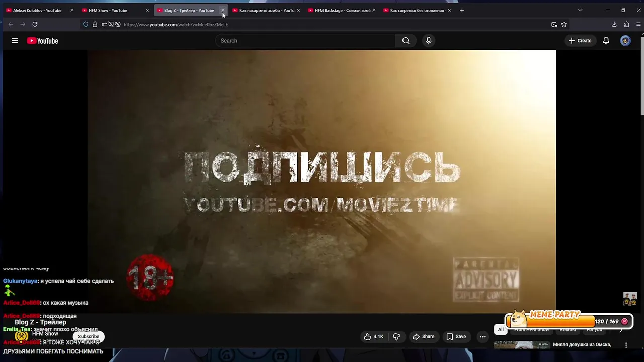Switch to Как согреться без отопления tab
The height and width of the screenshot is (362, 644).
pyautogui.click(x=417, y=10)
